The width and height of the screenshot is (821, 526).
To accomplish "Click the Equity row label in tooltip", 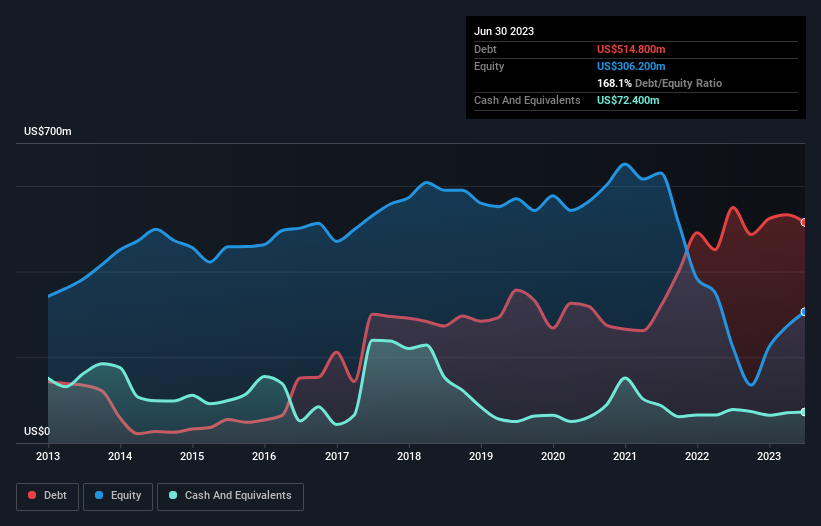I will 489,66.
